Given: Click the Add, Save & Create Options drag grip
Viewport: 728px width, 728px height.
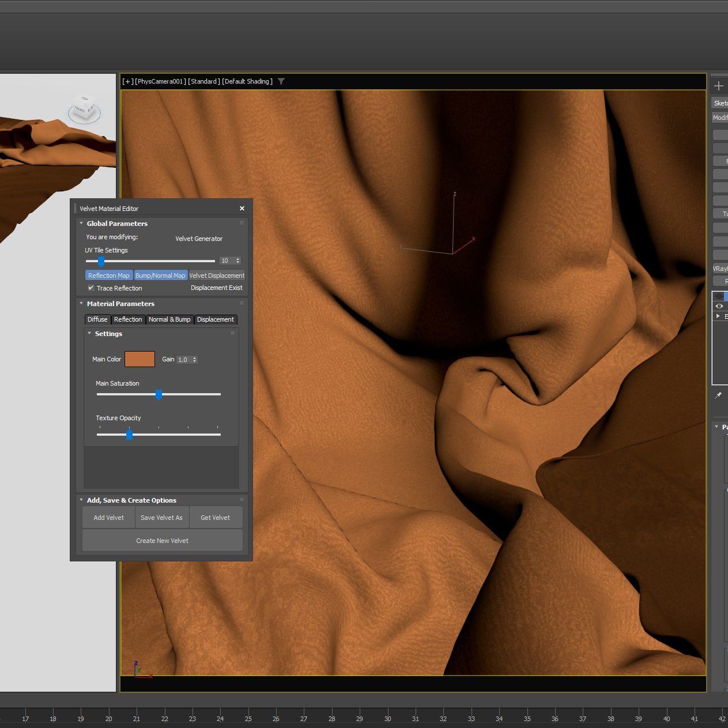Looking at the screenshot, I should [242, 500].
